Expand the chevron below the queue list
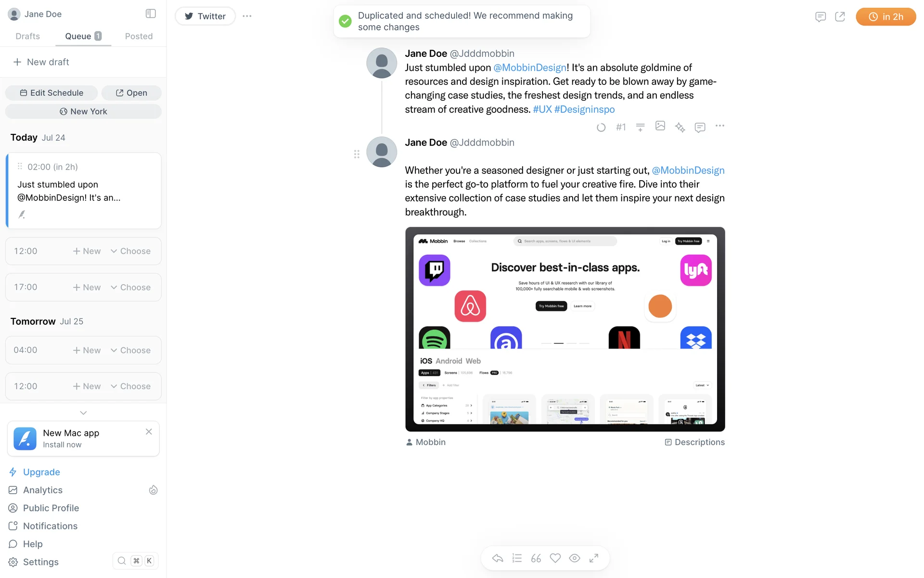This screenshot has height=578, width=924. coord(83,413)
